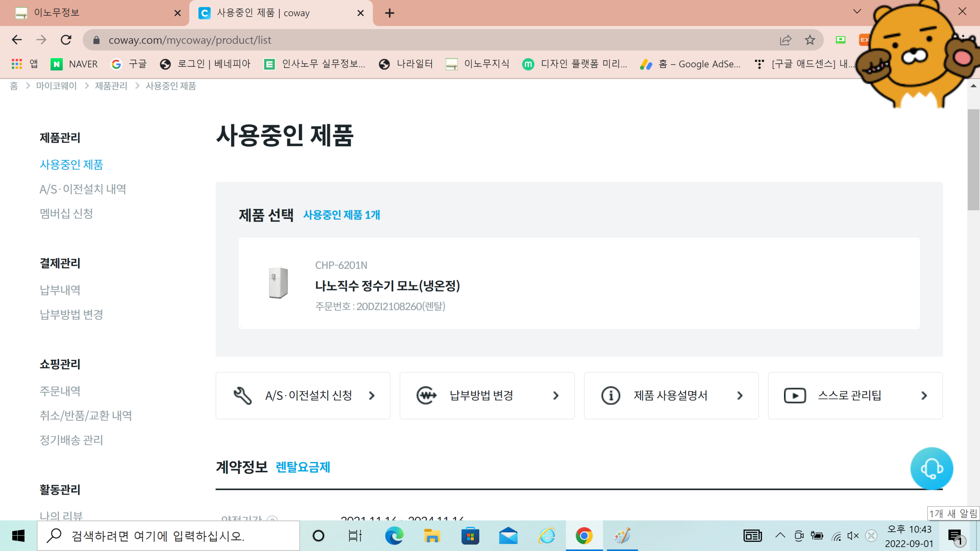Image resolution: width=980 pixels, height=551 pixels.
Task: Open 정기배송 관리 in sidebar
Action: [72, 440]
